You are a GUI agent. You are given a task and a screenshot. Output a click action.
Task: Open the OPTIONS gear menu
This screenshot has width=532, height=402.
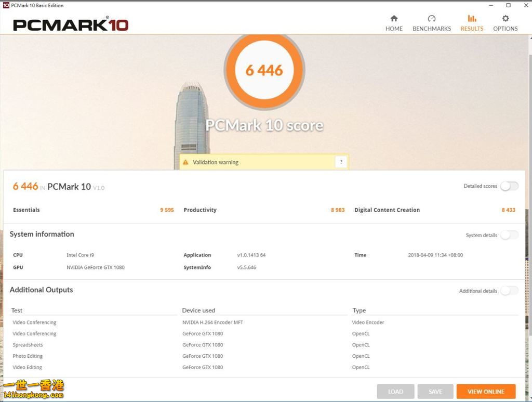click(505, 23)
